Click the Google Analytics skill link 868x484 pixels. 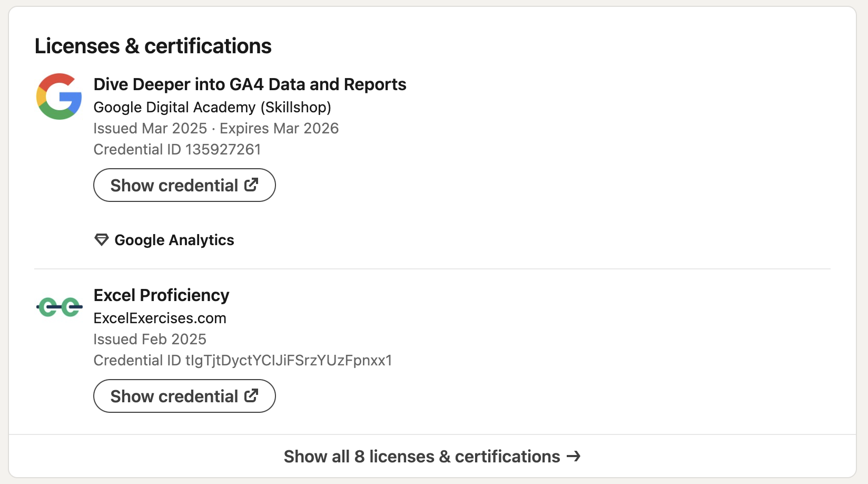tap(174, 240)
